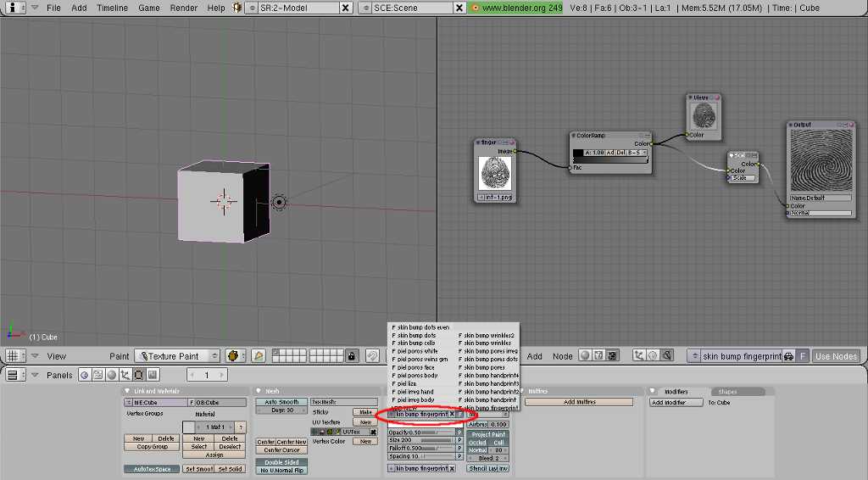Toggle the painting mask pencil icon
The width and height of the screenshot is (868, 480).
tap(258, 356)
